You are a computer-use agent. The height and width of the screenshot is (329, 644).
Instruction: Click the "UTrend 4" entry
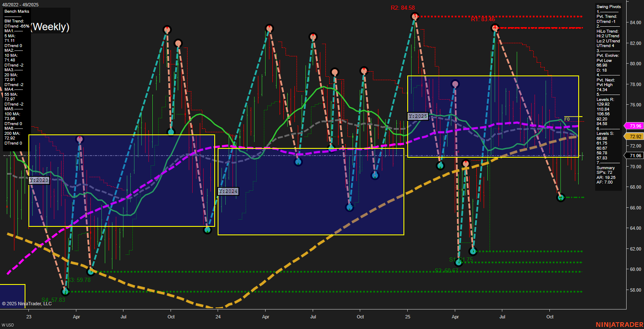[x=605, y=46]
